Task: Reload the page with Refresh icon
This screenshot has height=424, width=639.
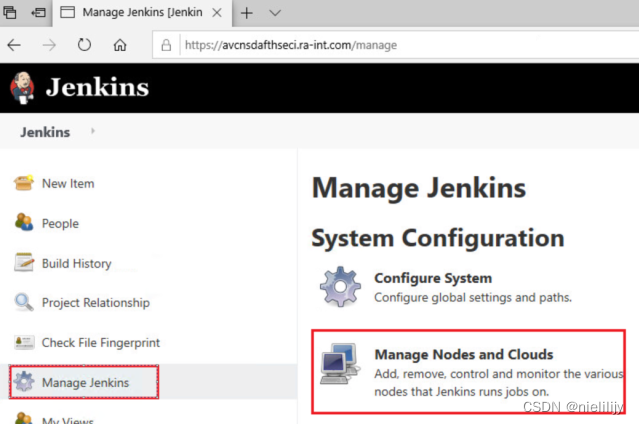Action: pyautogui.click(x=84, y=44)
